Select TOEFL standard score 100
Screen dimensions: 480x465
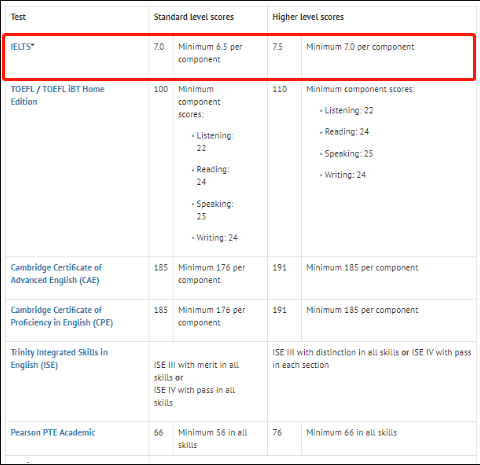coord(161,89)
